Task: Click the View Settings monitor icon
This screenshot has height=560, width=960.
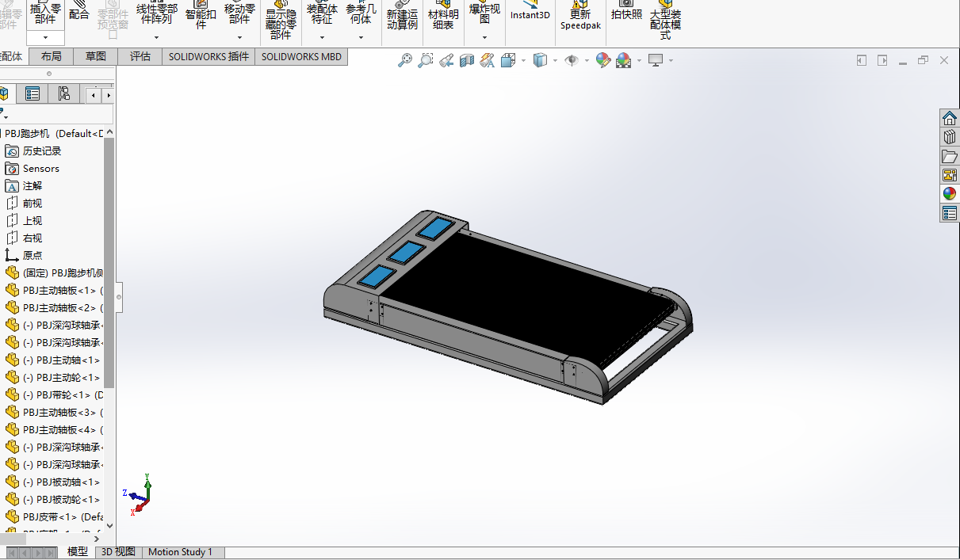Action: click(656, 60)
